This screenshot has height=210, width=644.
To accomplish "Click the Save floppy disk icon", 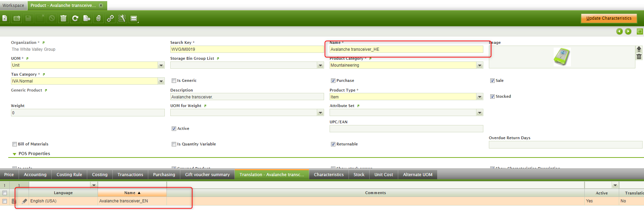I will pyautogui.click(x=28, y=18).
